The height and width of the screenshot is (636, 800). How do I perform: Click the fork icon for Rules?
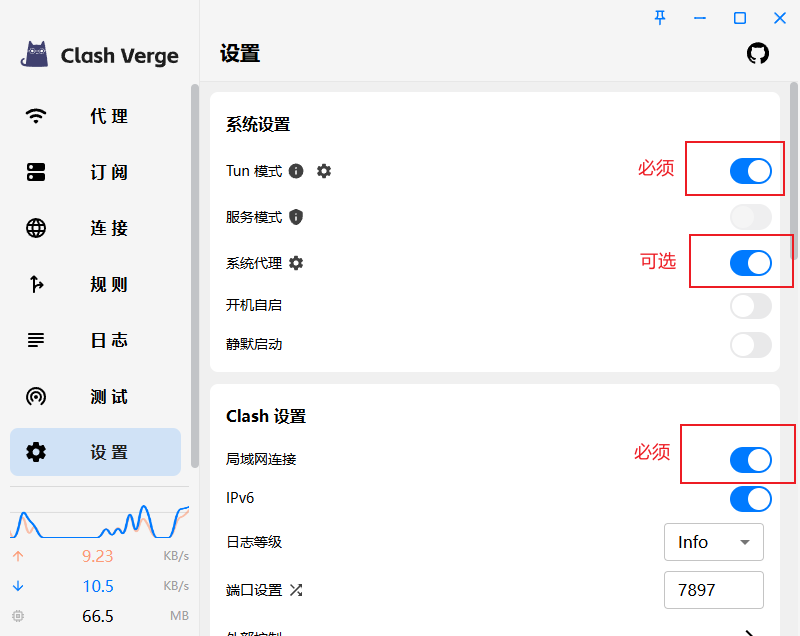click(36, 284)
